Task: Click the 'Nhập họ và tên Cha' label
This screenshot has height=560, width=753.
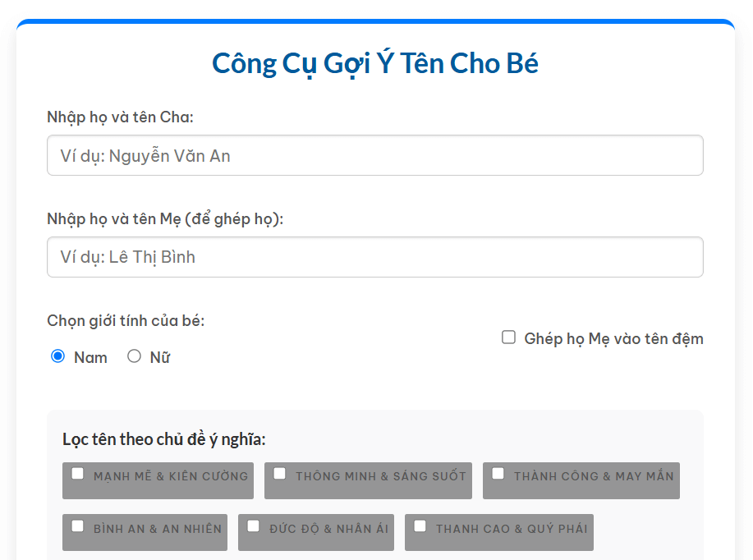Action: 120,117
